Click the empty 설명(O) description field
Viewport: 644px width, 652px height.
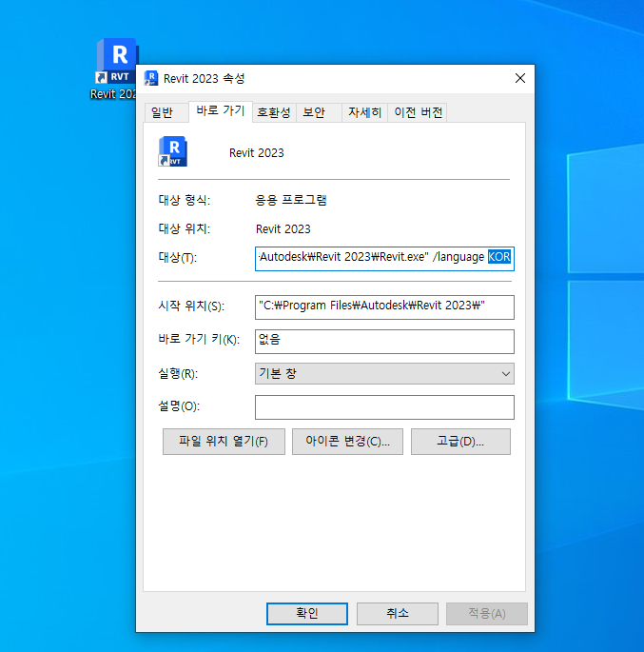tap(384, 407)
